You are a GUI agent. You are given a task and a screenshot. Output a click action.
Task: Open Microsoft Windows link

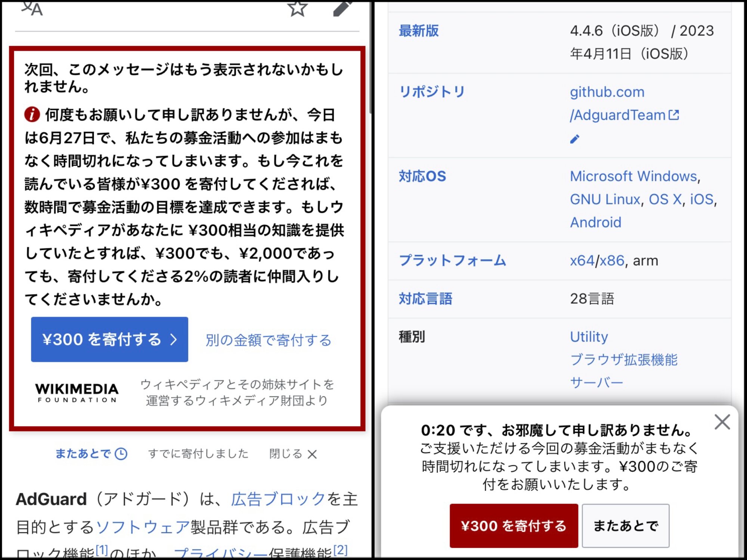[x=633, y=176]
